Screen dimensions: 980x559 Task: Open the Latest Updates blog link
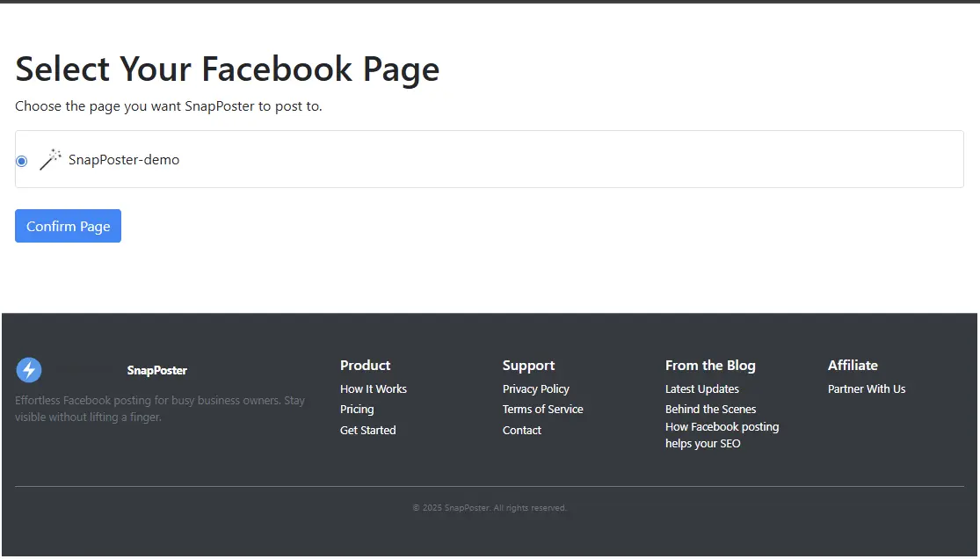point(702,388)
